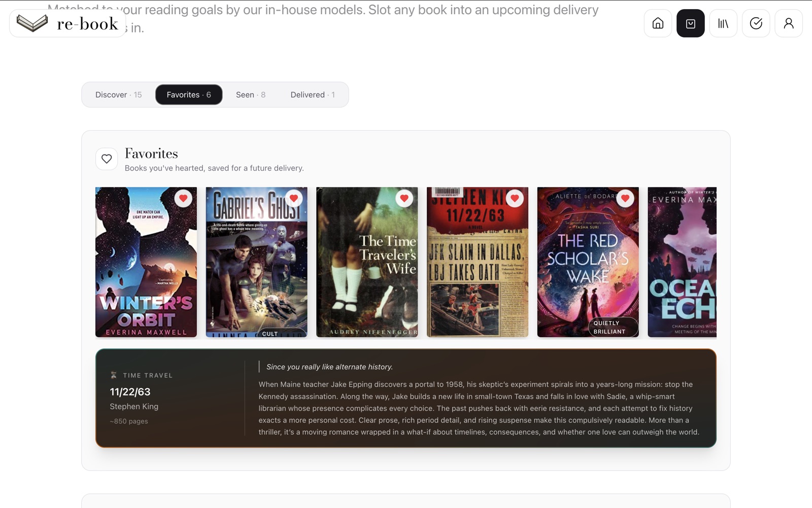Click 'Since you really like alternate history'
The width and height of the screenshot is (812, 508).
click(329, 367)
